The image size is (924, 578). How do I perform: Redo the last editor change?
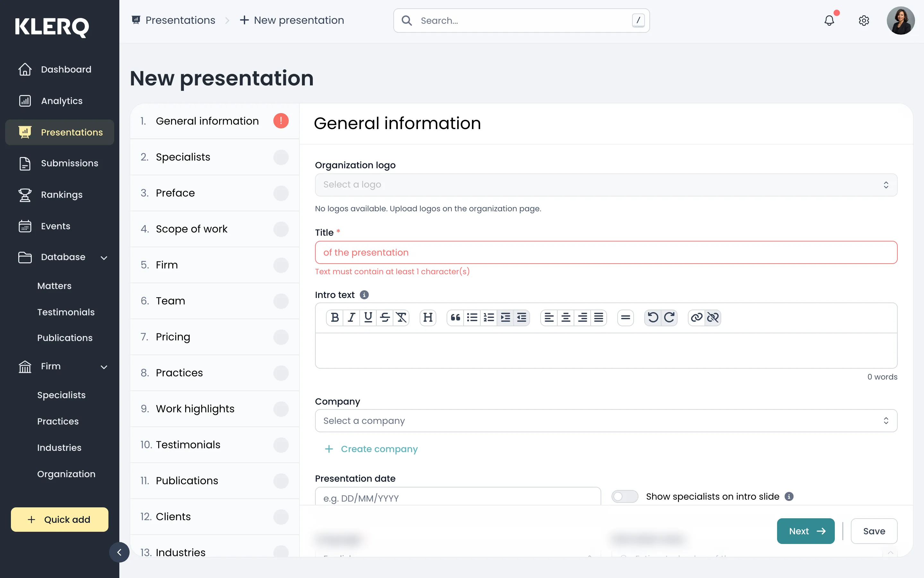[x=669, y=317]
